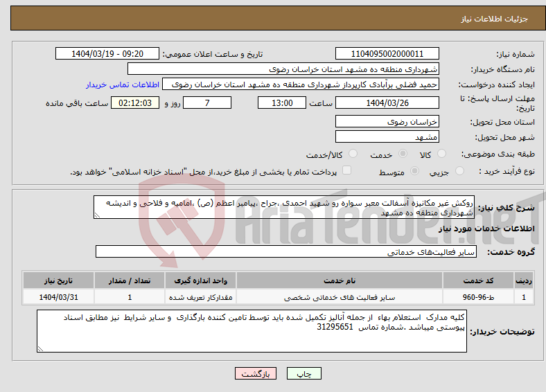
Task: Select the متوسط purchase type radio
Action: click(414, 170)
